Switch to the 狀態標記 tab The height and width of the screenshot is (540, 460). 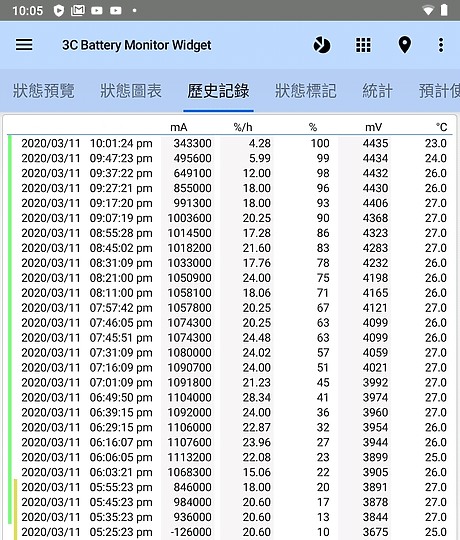pyautogui.click(x=306, y=91)
